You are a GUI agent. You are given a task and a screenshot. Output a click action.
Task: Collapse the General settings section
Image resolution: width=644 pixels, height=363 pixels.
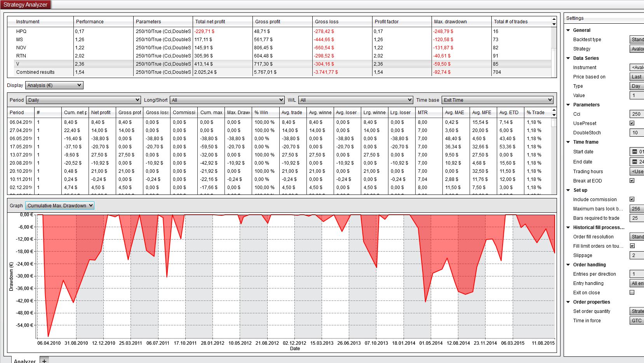click(568, 30)
